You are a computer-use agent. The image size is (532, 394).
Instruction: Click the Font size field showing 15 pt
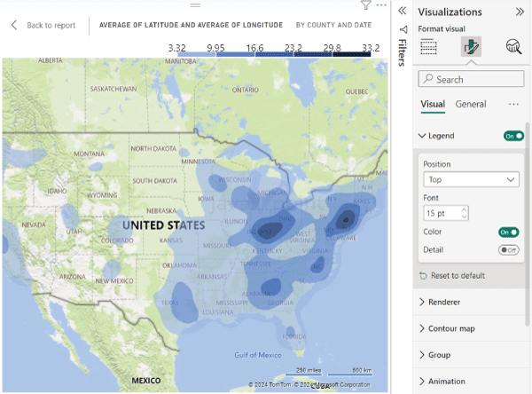pyautogui.click(x=446, y=213)
